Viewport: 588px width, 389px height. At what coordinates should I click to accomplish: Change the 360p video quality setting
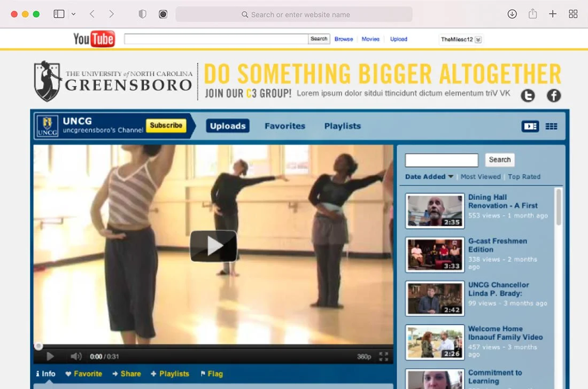pos(364,356)
